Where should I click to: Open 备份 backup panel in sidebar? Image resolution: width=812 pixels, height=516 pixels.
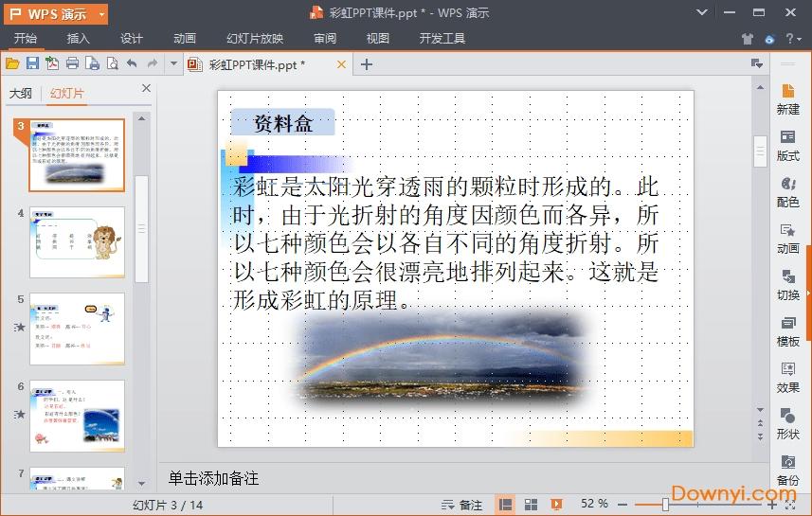(787, 470)
